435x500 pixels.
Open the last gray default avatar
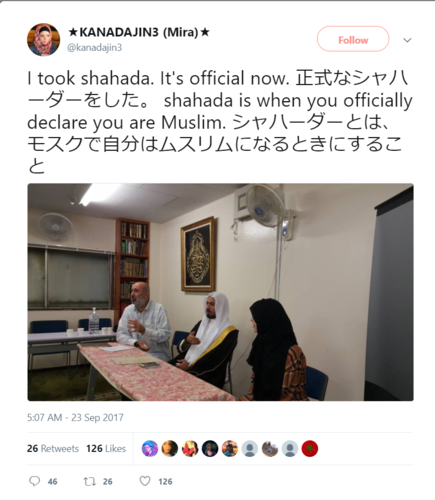[x=290, y=448]
